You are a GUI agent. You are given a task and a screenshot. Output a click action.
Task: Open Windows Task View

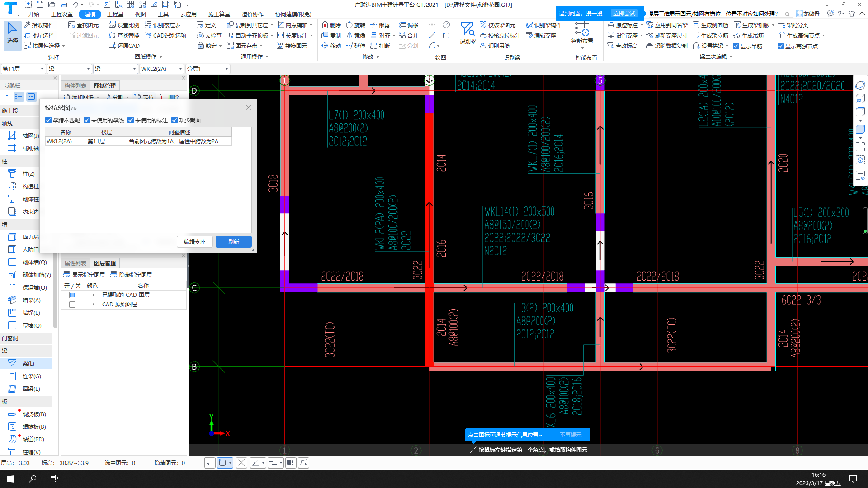point(54,479)
